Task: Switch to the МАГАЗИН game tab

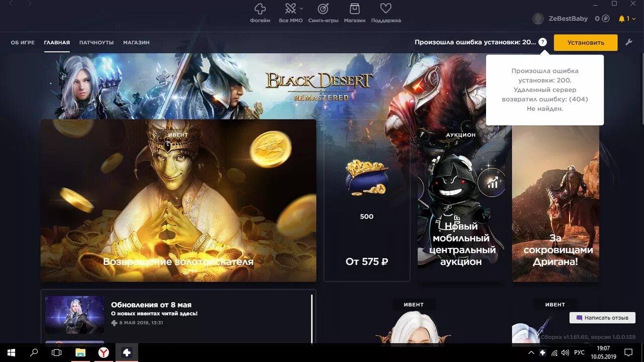Action: click(x=136, y=43)
